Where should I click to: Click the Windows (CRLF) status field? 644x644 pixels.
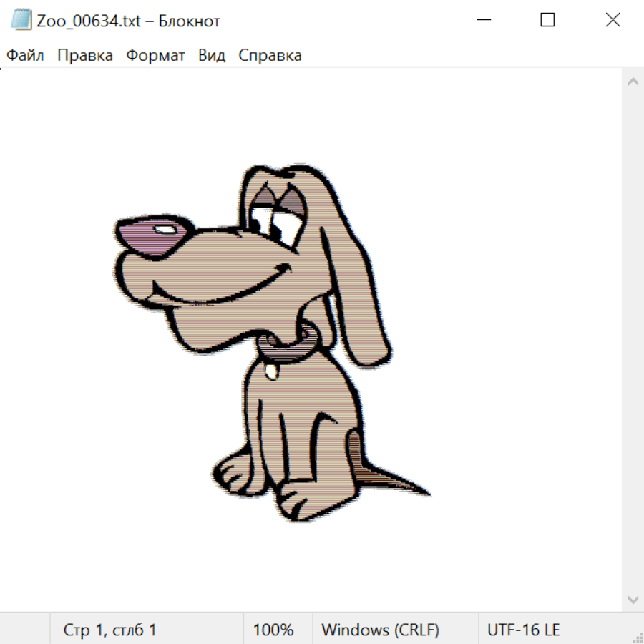(380, 630)
